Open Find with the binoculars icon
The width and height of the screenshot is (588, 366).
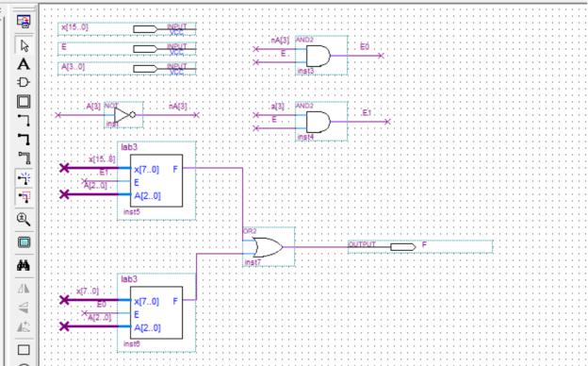click(24, 266)
